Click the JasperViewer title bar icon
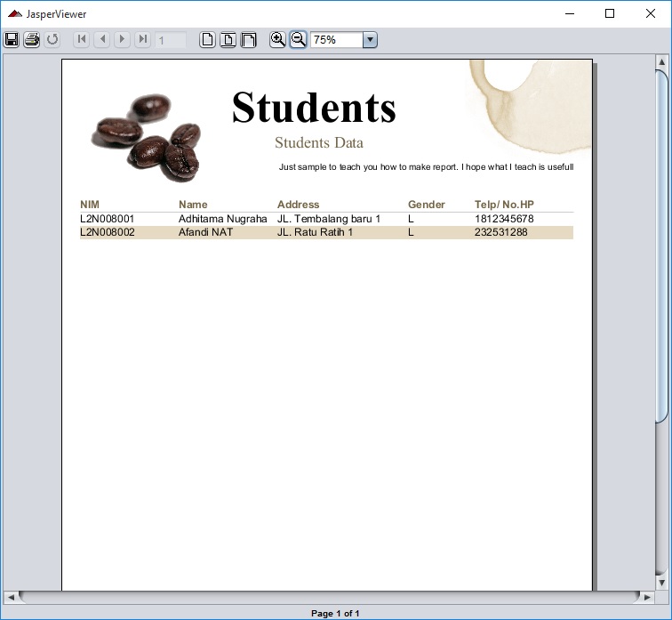 click(x=14, y=13)
